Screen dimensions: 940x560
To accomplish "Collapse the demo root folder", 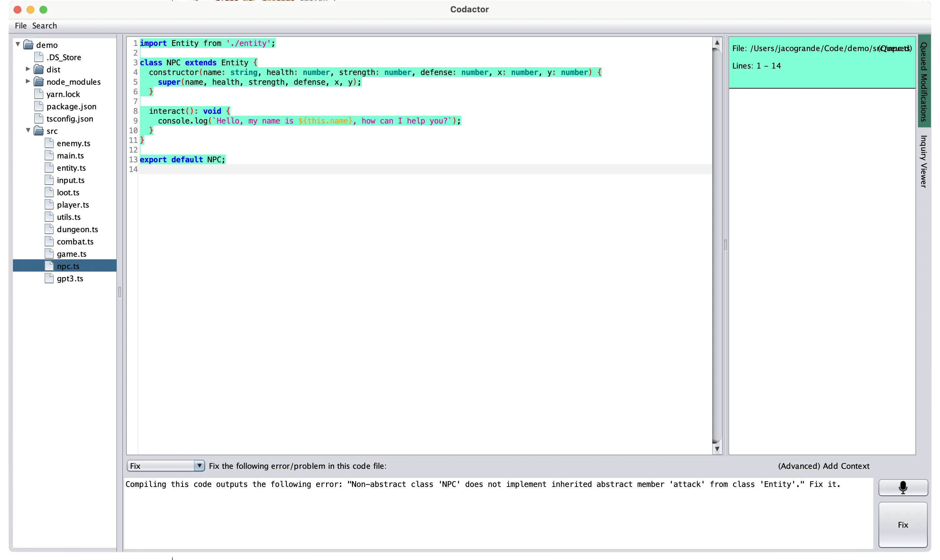I will pos(18,45).
